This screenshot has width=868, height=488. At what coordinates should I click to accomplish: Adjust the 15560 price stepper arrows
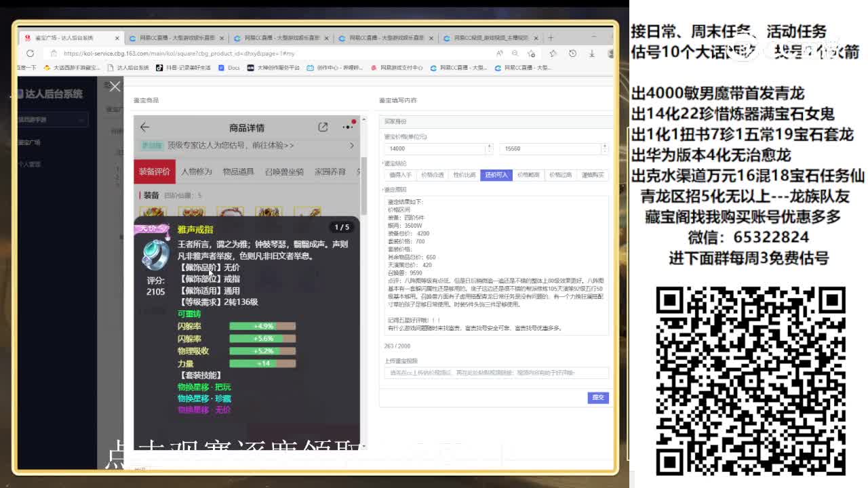point(604,148)
